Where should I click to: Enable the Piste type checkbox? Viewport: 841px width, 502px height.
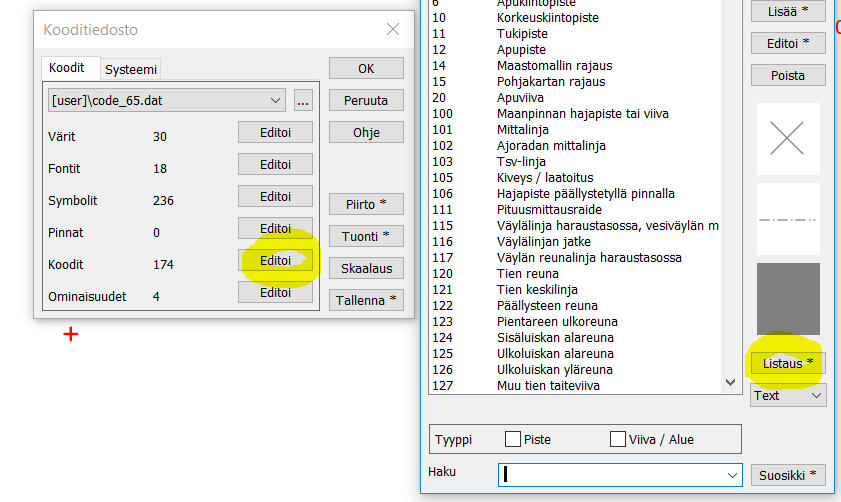513,439
